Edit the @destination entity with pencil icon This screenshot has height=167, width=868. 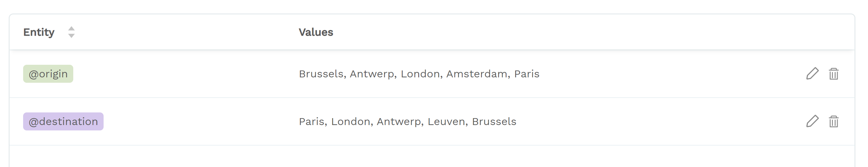pyautogui.click(x=812, y=121)
